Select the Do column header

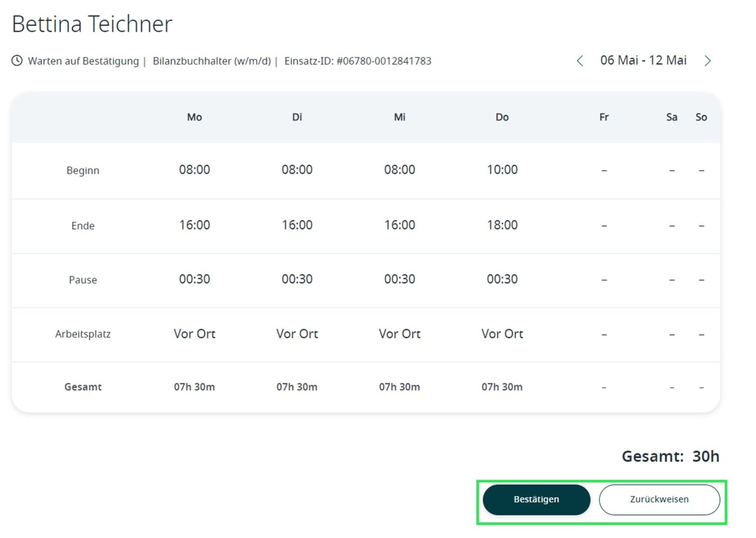502,117
